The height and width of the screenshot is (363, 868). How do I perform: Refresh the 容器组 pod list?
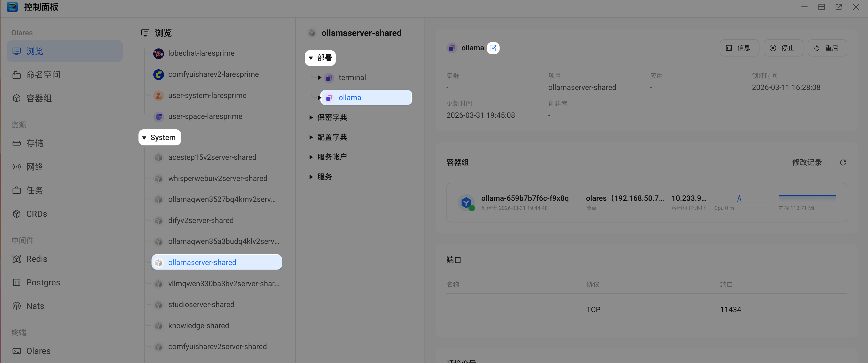tap(843, 162)
